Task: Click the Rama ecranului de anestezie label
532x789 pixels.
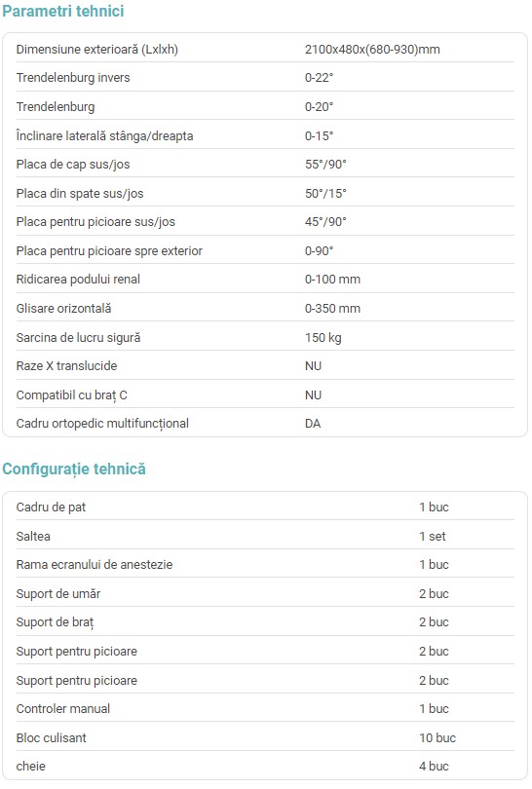Action: coord(95,565)
